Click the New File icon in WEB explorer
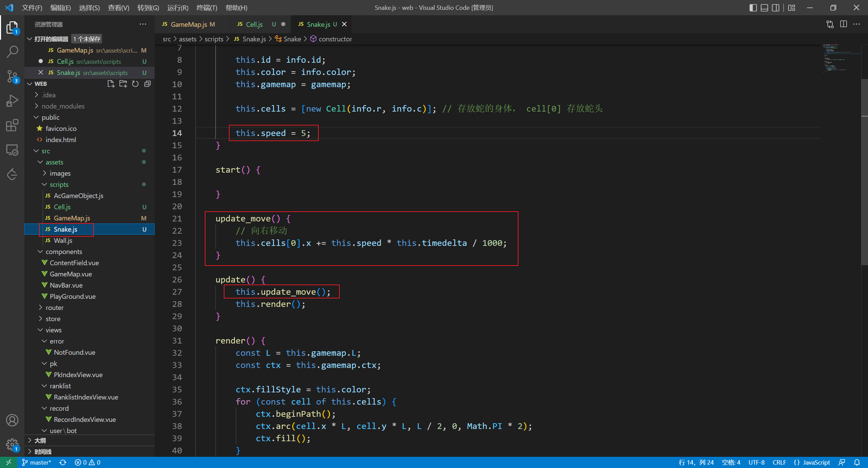The width and height of the screenshot is (868, 468). click(111, 84)
